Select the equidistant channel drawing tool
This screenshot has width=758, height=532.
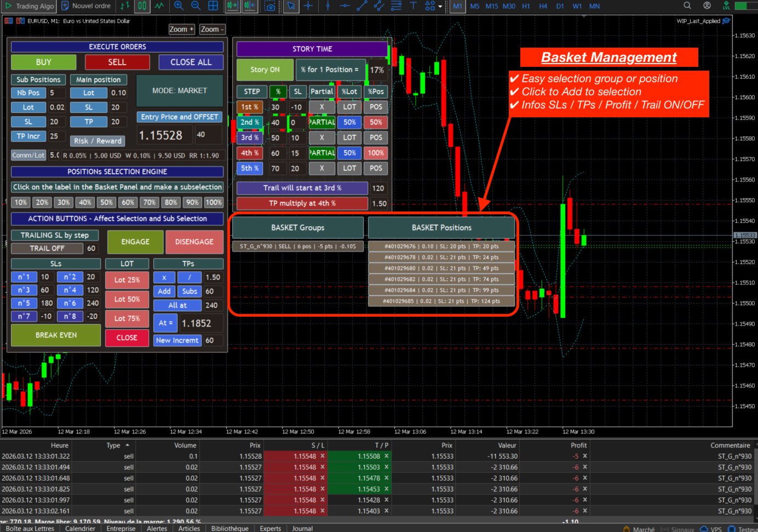tap(378, 6)
